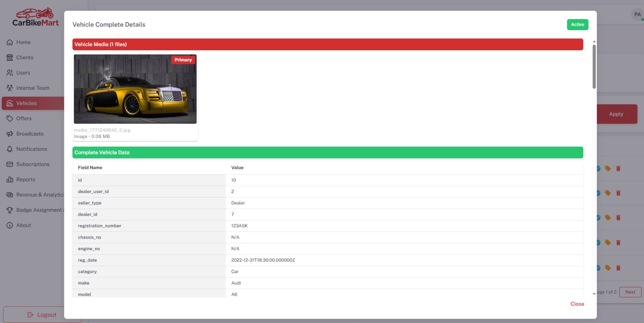Open the Internal Team group icon
644x323 pixels.
point(10,88)
